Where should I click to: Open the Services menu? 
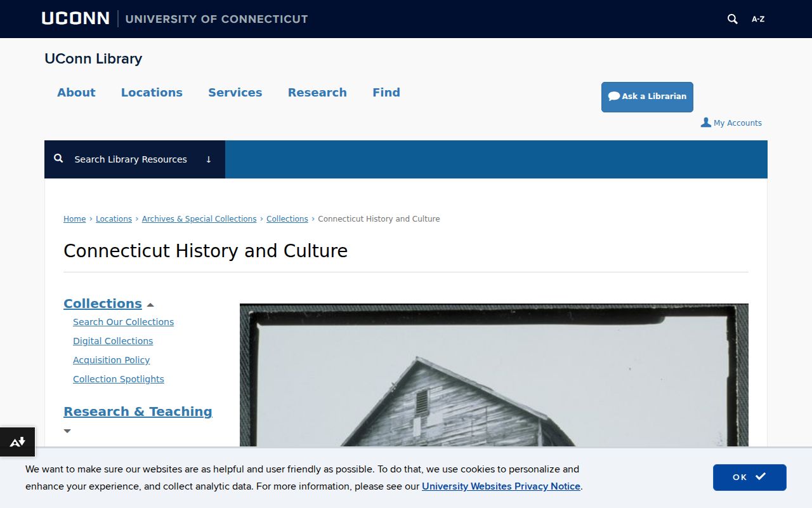[235, 92]
